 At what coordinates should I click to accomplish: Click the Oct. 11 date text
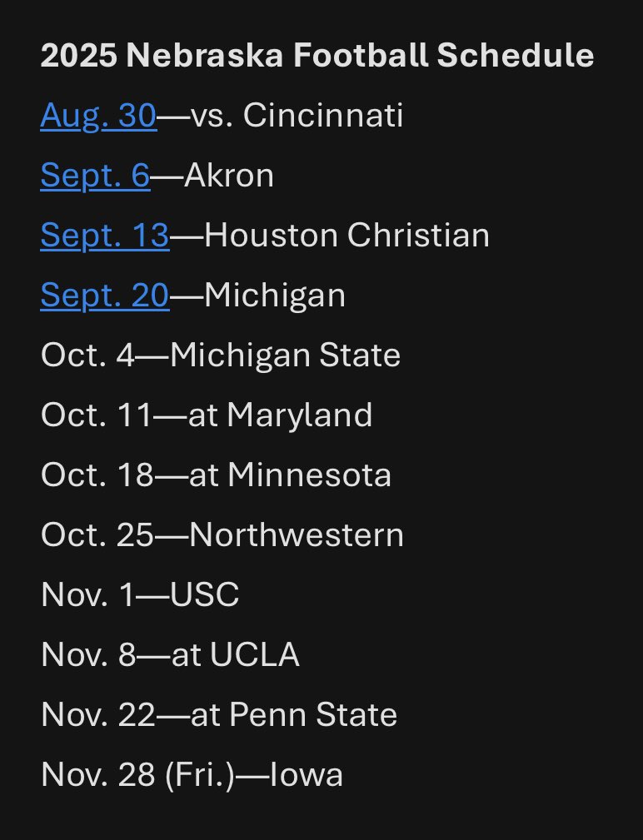click(97, 415)
